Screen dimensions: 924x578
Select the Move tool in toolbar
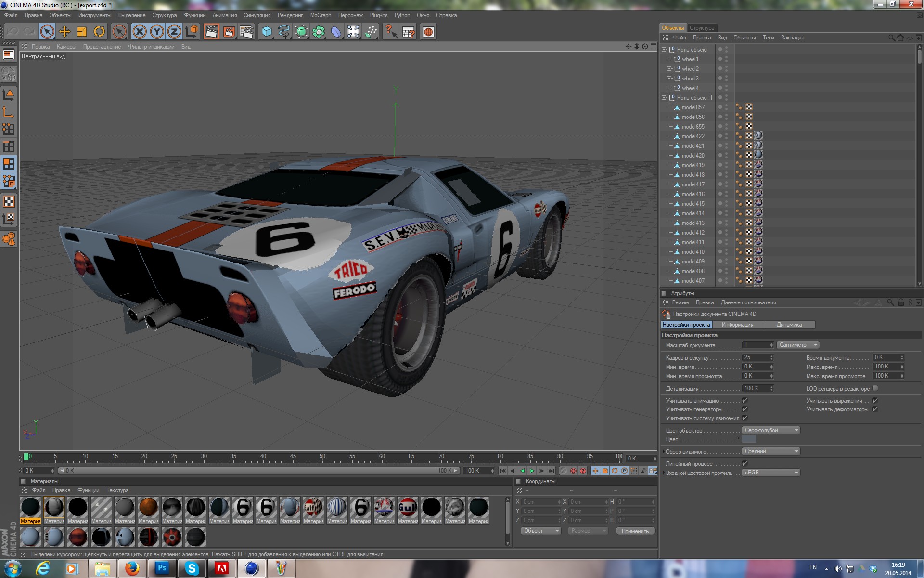[64, 32]
